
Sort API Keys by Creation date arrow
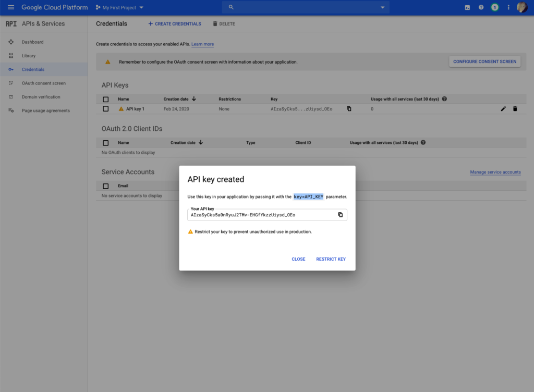click(x=194, y=99)
